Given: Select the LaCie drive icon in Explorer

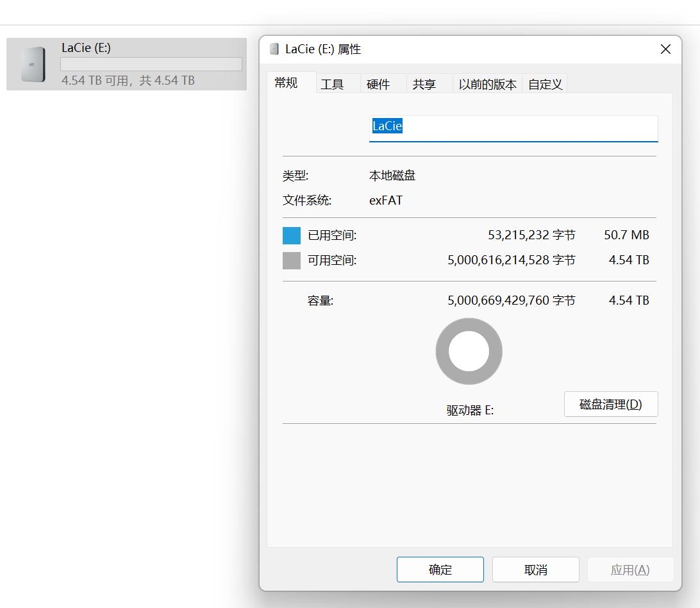Looking at the screenshot, I should [34, 63].
